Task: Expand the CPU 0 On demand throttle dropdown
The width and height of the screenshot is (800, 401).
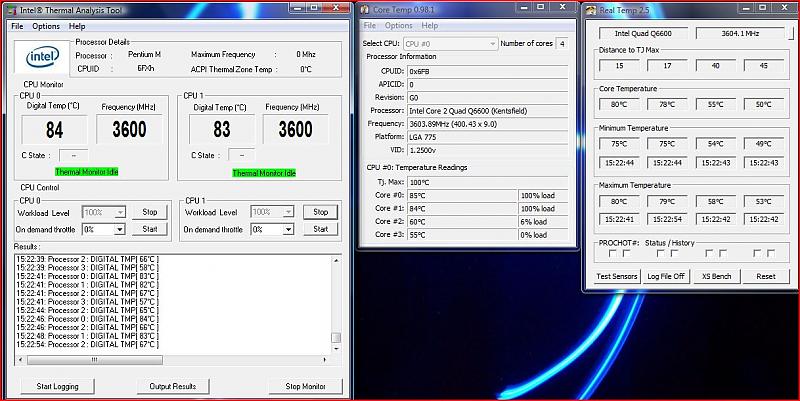Action: pos(120,230)
